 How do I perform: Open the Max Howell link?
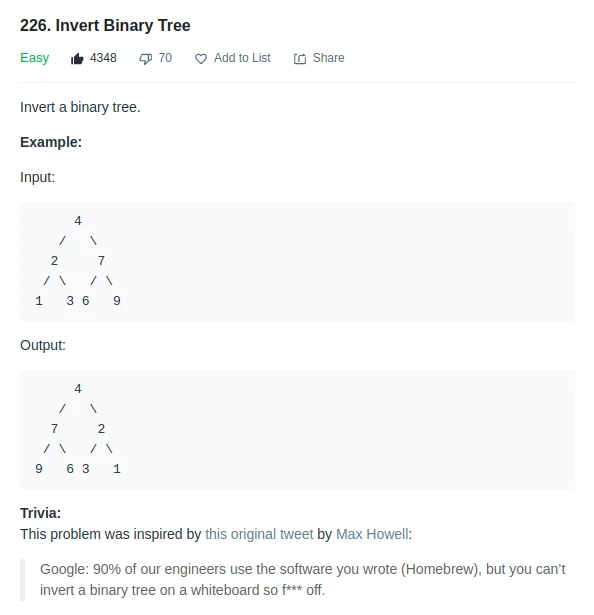point(372,534)
